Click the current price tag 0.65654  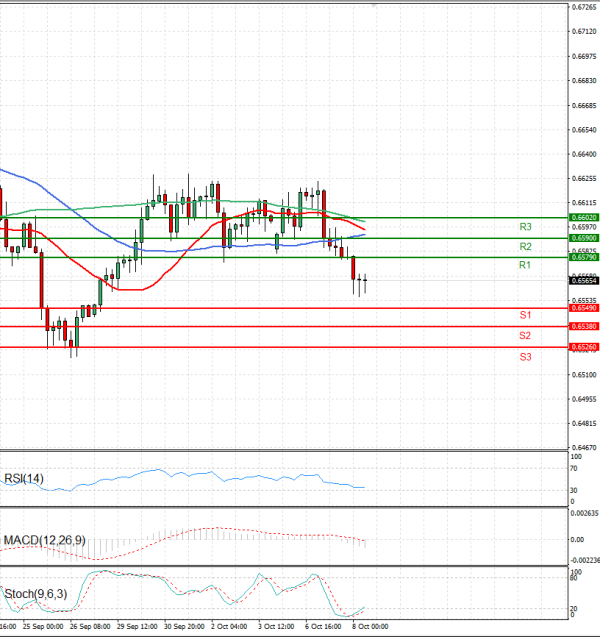[584, 281]
